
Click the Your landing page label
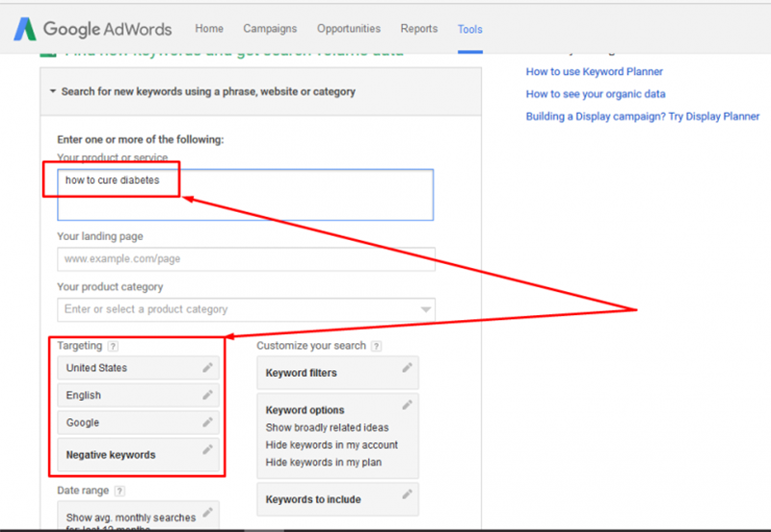click(x=100, y=236)
